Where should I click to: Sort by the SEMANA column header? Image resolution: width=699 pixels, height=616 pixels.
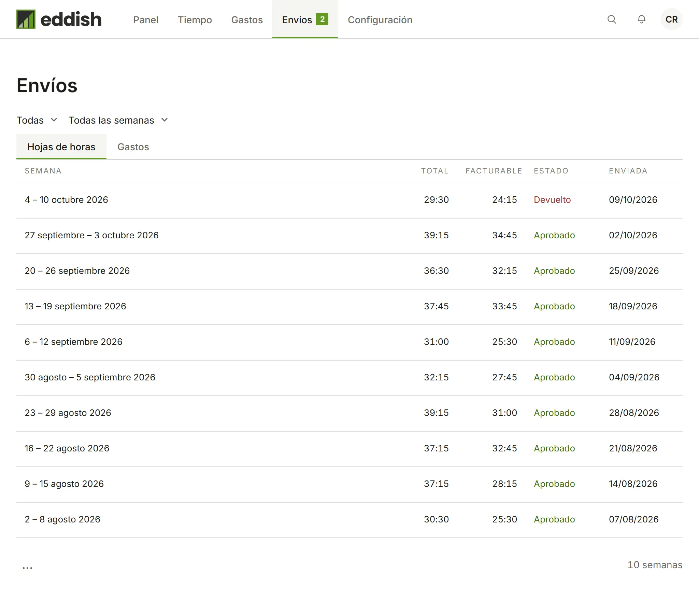point(43,171)
